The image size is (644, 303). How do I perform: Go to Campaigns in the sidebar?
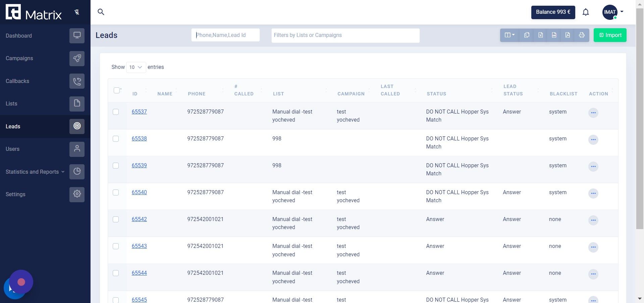click(19, 58)
